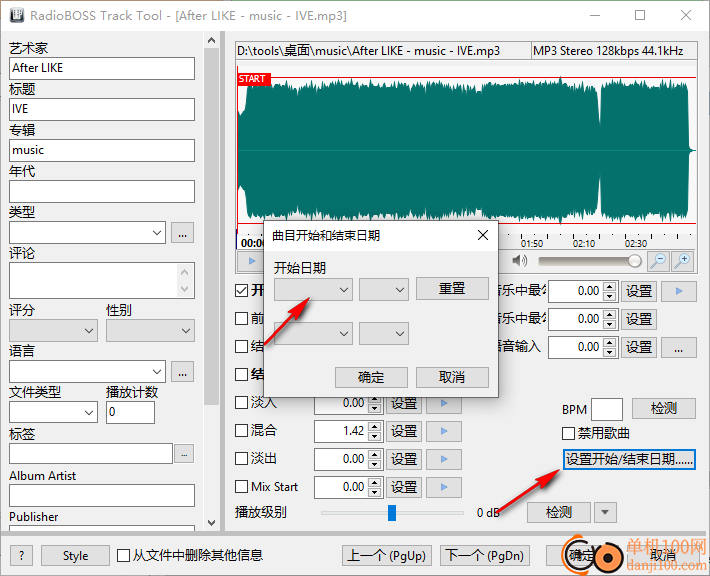Viewport: 710px width, 576px height.
Task: Decrease 淡出 value with down spinner
Action: point(374,464)
